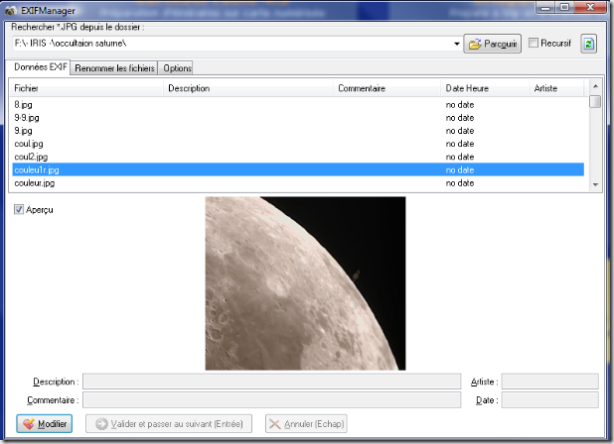Click the Annuler (Echap) button

tap(306, 424)
